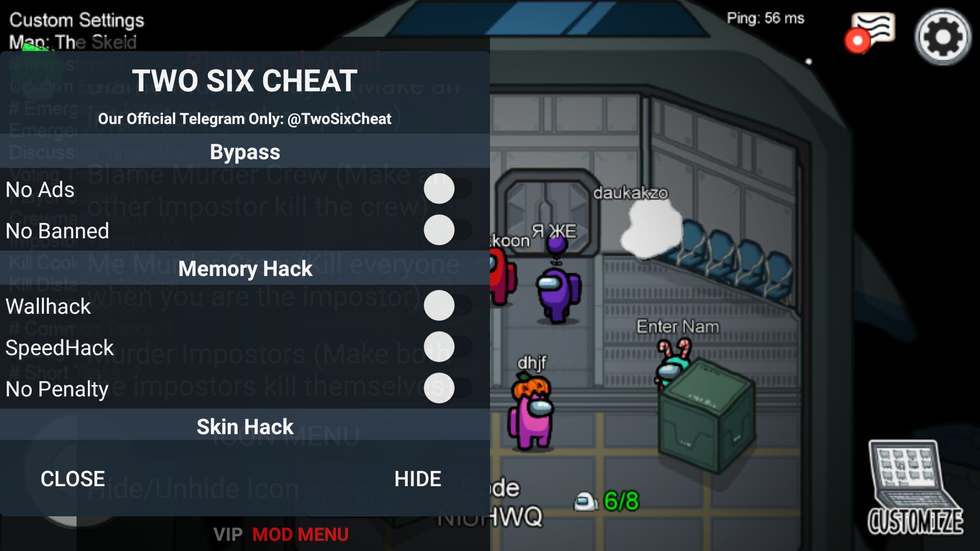Click the HIDE button
The height and width of the screenshot is (551, 980).
pyautogui.click(x=416, y=479)
